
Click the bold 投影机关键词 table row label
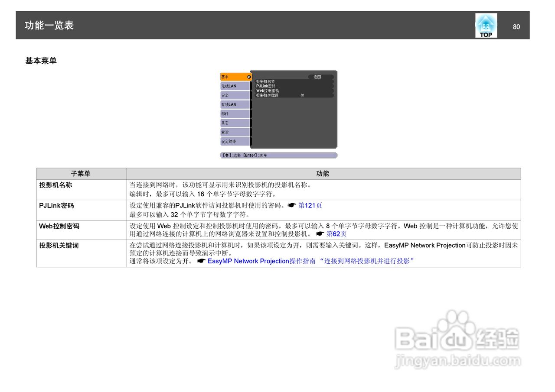[x=59, y=245]
